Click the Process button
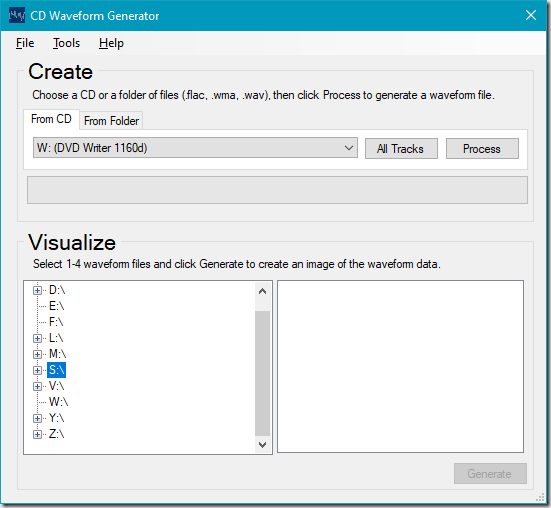 tap(482, 149)
